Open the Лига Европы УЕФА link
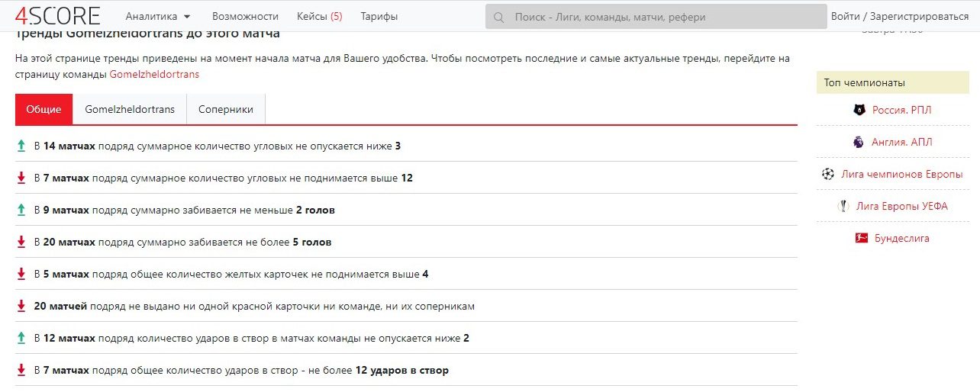The image size is (980, 392). pyautogui.click(x=902, y=206)
